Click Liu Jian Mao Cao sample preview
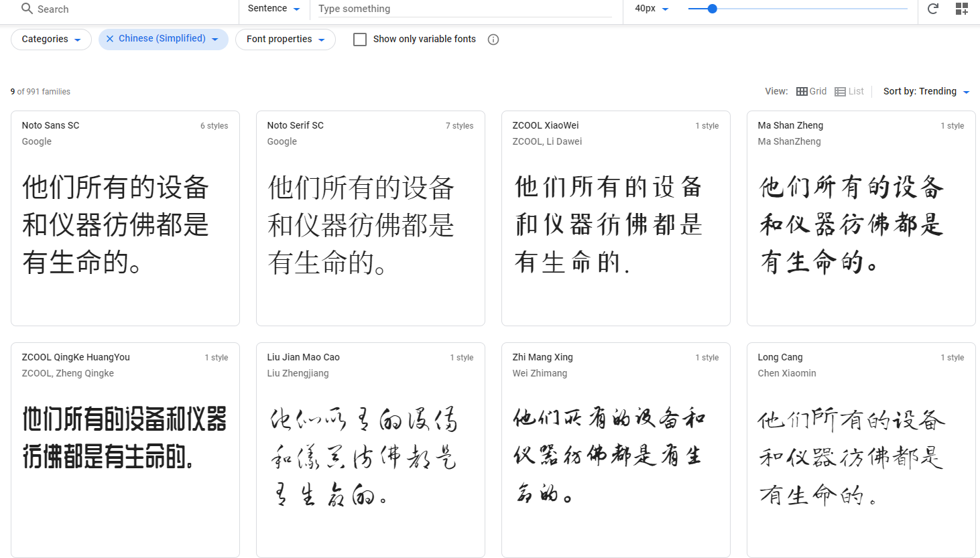Image resolution: width=980 pixels, height=558 pixels. pos(364,457)
